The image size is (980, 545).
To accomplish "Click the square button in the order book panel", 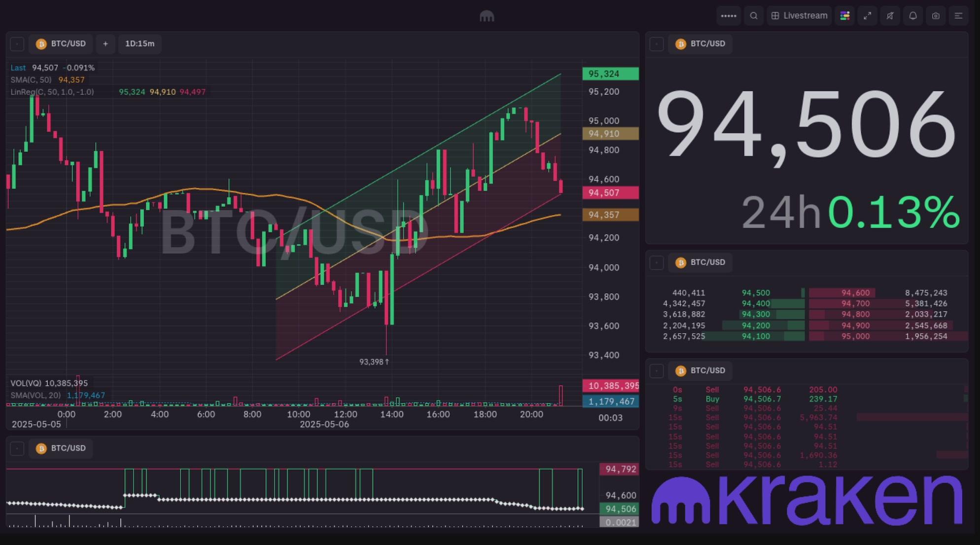I will point(657,263).
